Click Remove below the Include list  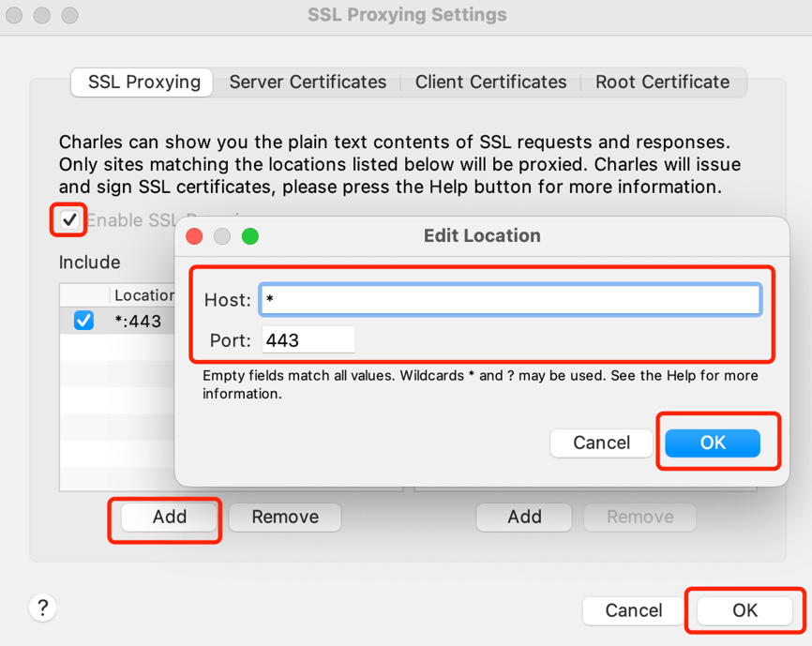click(x=285, y=517)
